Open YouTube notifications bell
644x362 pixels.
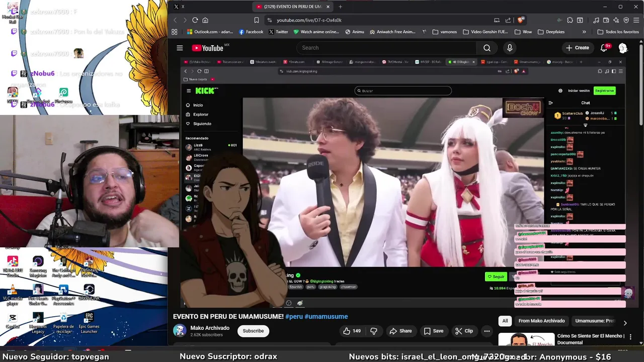coord(604,48)
